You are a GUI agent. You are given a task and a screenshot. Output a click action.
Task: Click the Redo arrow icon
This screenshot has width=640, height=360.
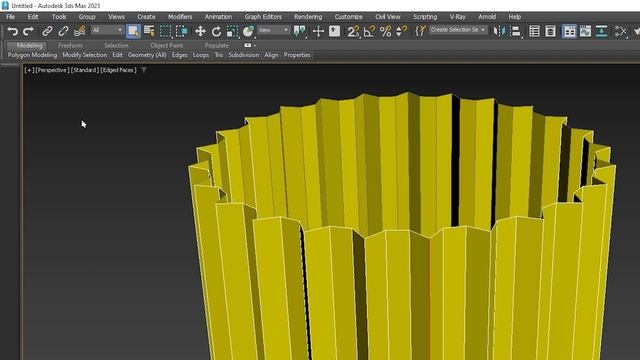tap(28, 31)
